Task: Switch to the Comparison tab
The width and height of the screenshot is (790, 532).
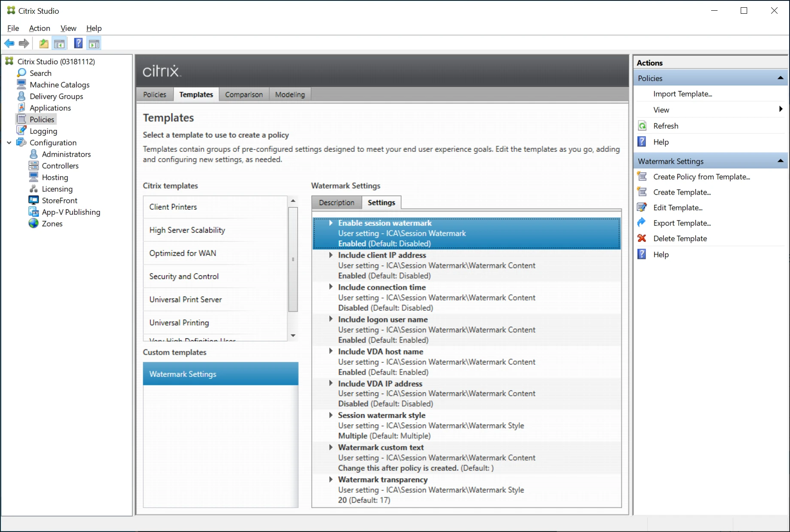Action: pos(244,94)
